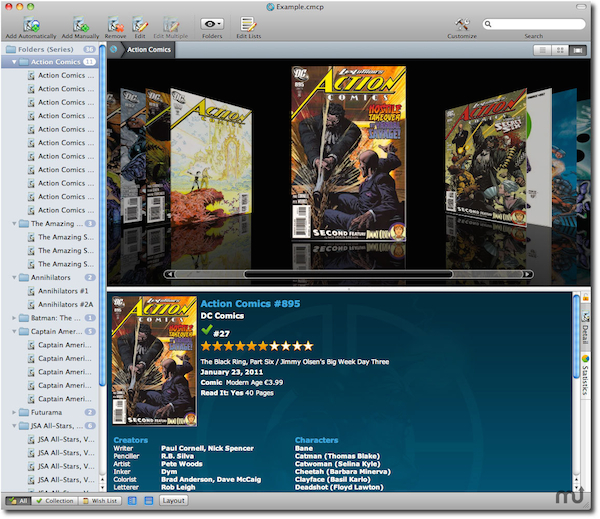The width and height of the screenshot is (600, 519).
Task: Expand the Futurama folder
Action: [14, 413]
